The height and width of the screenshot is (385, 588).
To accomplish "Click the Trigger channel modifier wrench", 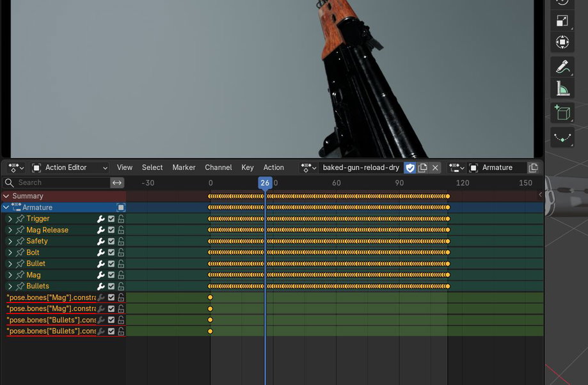I will [x=101, y=219].
